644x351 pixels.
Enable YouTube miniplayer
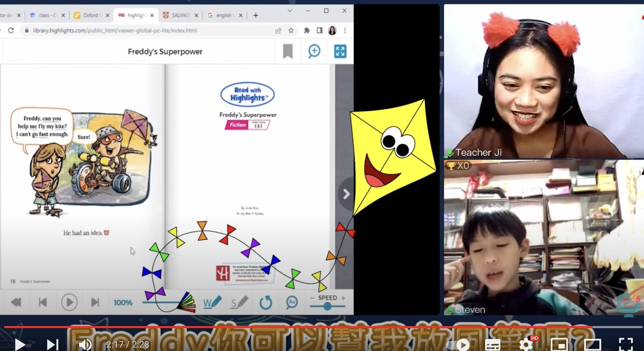(559, 345)
